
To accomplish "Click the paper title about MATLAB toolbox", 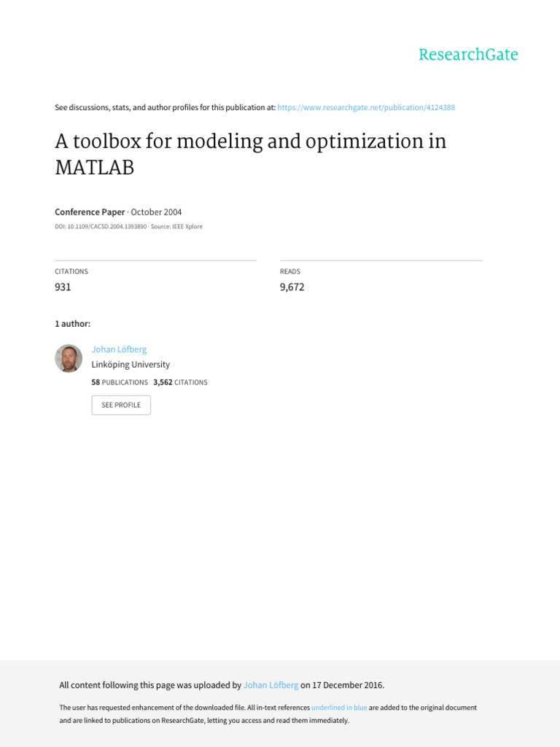I will [x=250, y=154].
